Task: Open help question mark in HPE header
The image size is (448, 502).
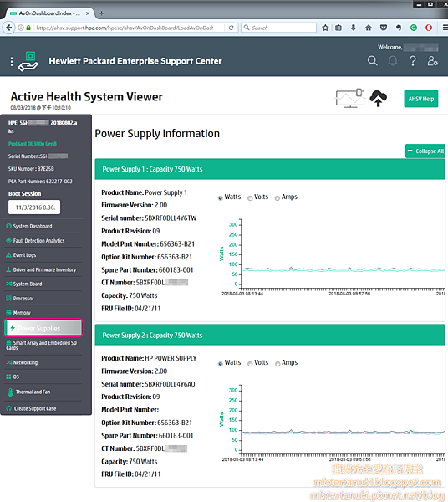Action: point(413,61)
